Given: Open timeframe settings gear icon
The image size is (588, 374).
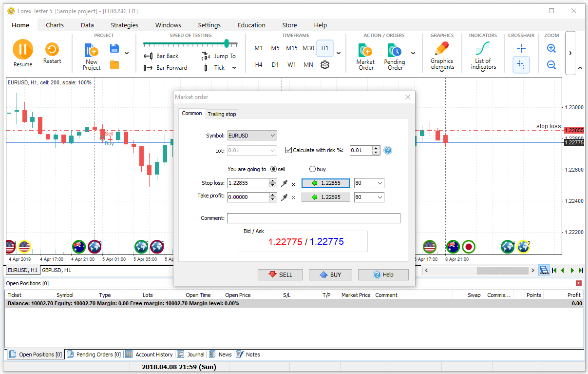Looking at the screenshot, I should coord(325,65).
